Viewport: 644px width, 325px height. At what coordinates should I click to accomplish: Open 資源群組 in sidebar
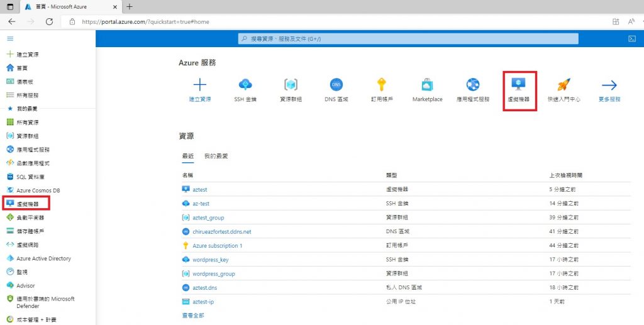[28, 136]
